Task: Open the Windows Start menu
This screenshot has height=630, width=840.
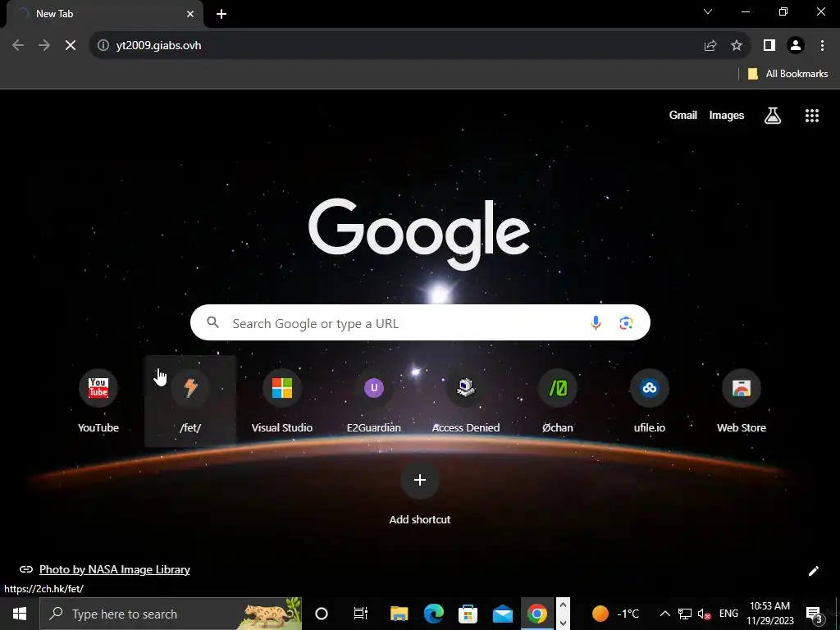Action: [x=20, y=614]
